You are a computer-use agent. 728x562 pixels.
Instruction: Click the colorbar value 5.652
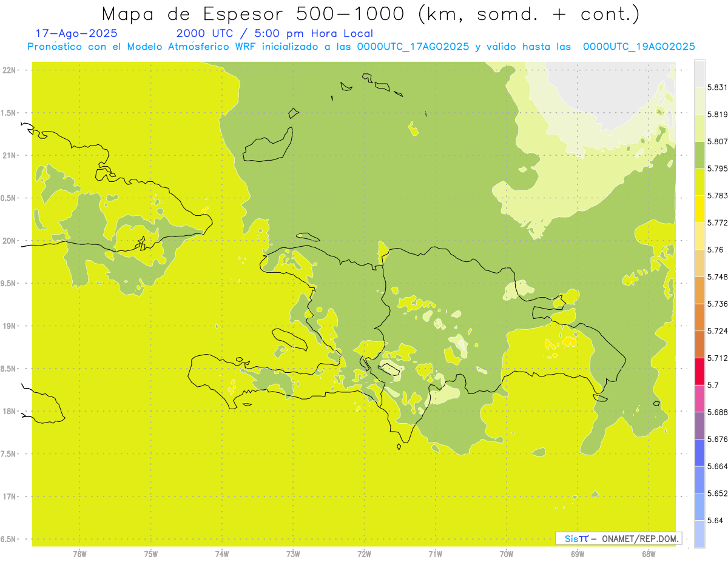[x=717, y=493]
